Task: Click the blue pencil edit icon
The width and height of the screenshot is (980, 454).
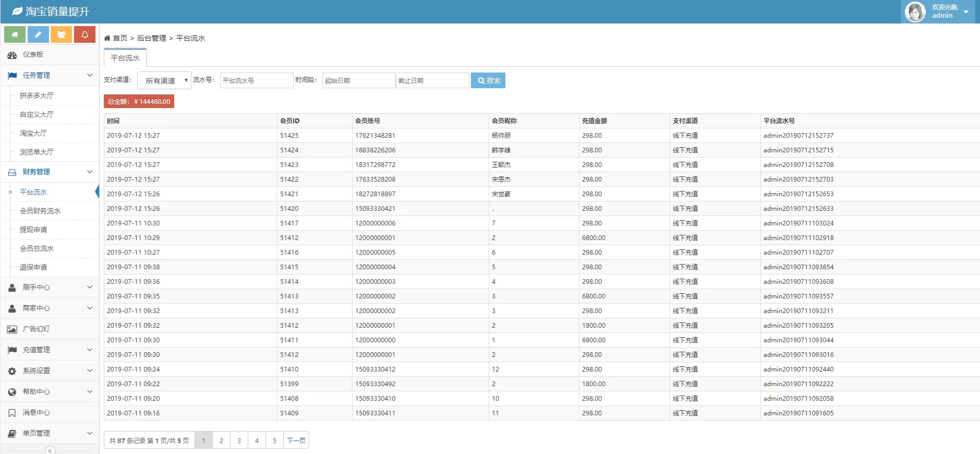Action: (38, 34)
